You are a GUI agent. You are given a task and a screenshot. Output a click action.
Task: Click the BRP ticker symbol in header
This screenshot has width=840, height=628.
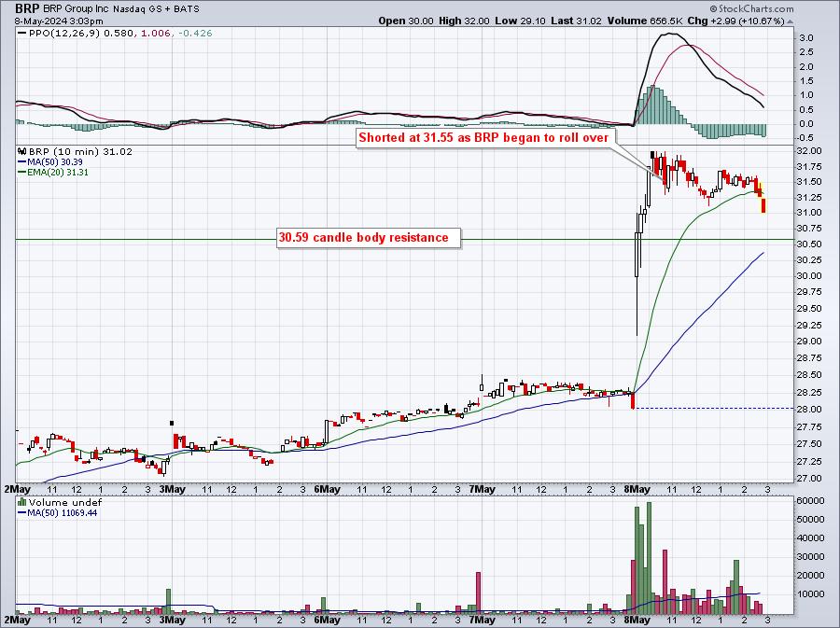point(27,8)
